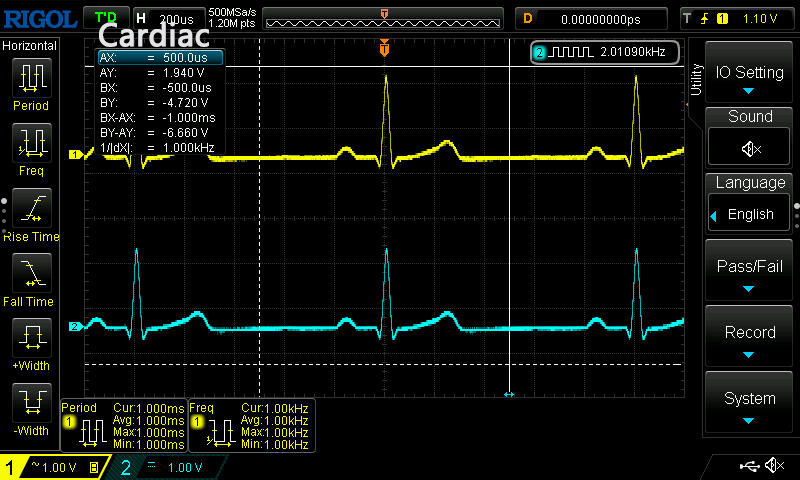Open the Record menu
The image size is (800, 480).
click(x=749, y=340)
